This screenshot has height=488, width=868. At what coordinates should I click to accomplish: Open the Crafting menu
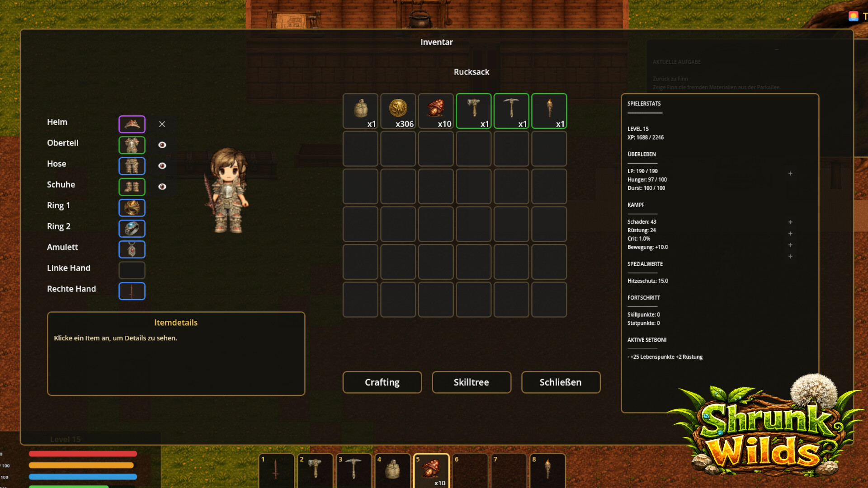(x=382, y=383)
